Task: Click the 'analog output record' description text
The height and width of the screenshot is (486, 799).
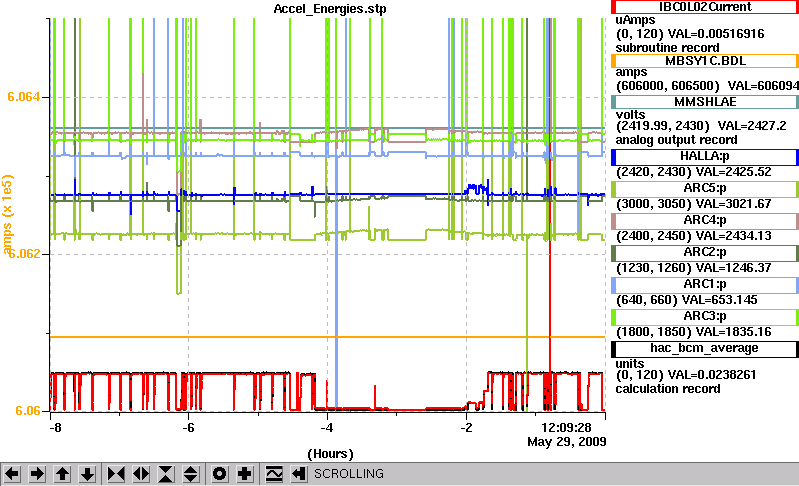Action: pos(677,140)
